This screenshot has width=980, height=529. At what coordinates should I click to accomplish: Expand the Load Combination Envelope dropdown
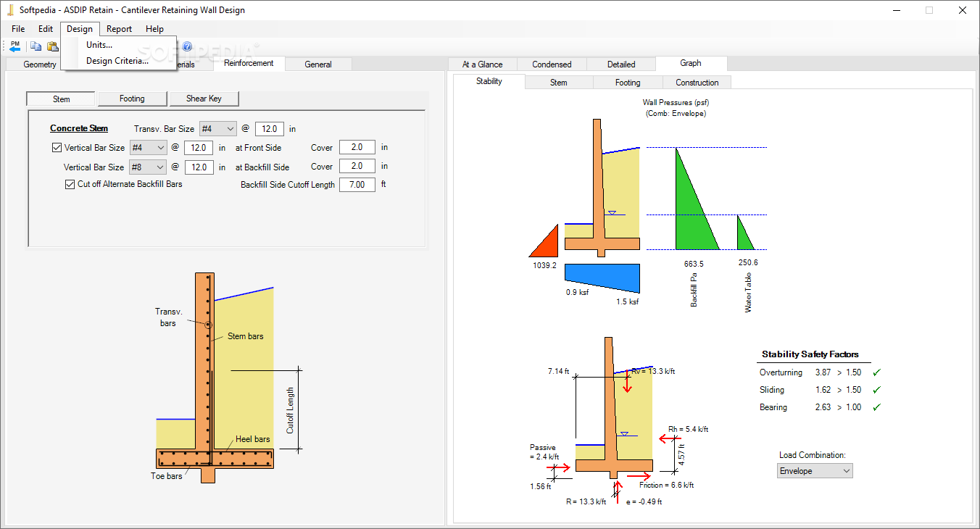(814, 471)
